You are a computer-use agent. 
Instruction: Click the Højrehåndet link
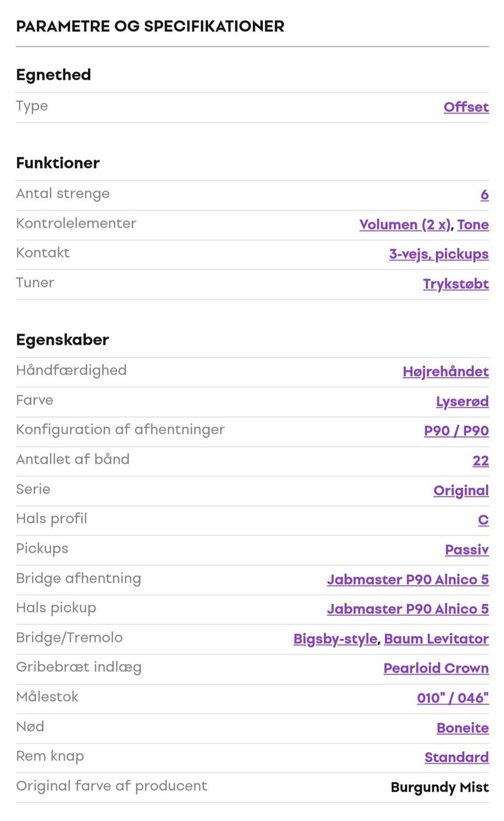click(x=445, y=372)
